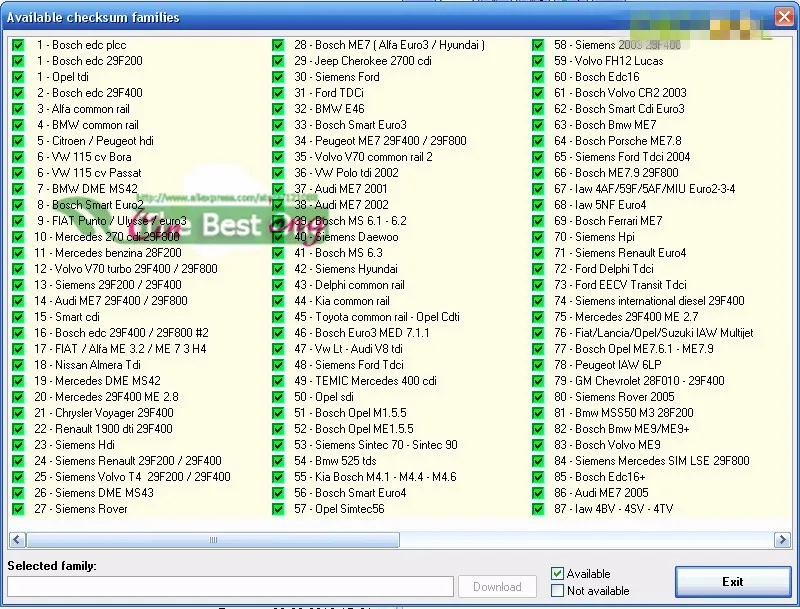
Task: Select 78 - Peugeot IAW 6LP
Action: 608,365
